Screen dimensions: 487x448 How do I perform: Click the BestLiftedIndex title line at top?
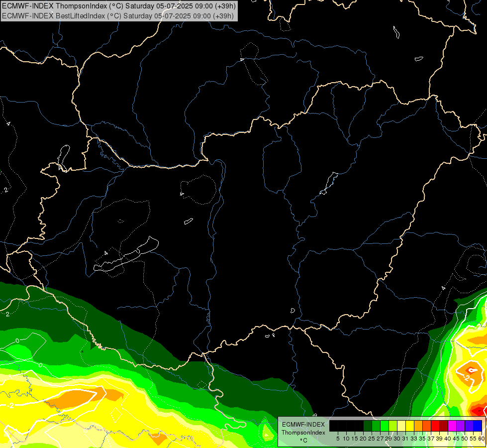point(118,16)
